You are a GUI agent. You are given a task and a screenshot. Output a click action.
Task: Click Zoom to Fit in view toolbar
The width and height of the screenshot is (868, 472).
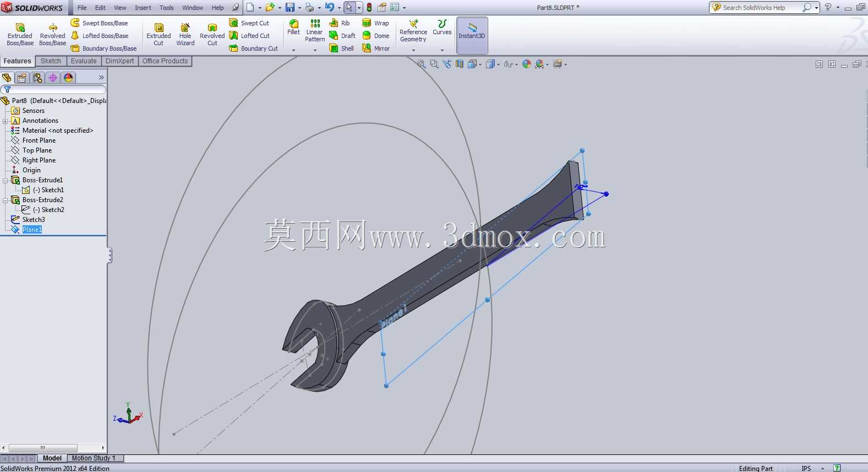click(x=422, y=64)
